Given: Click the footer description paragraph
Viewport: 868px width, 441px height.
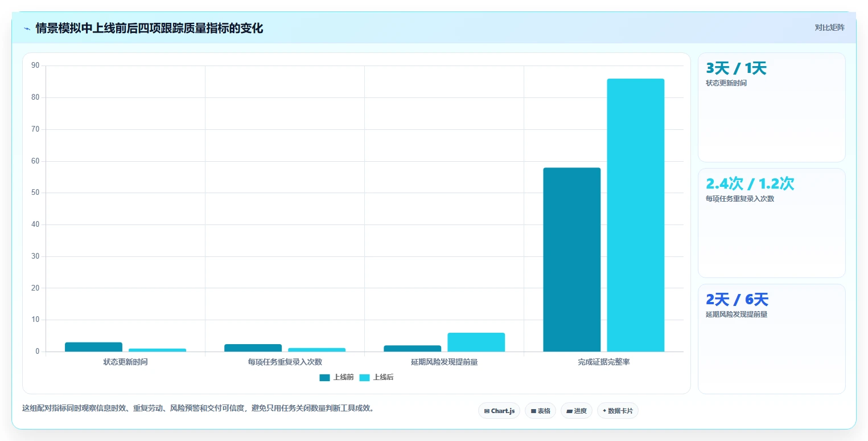Looking at the screenshot, I should coord(198,408).
